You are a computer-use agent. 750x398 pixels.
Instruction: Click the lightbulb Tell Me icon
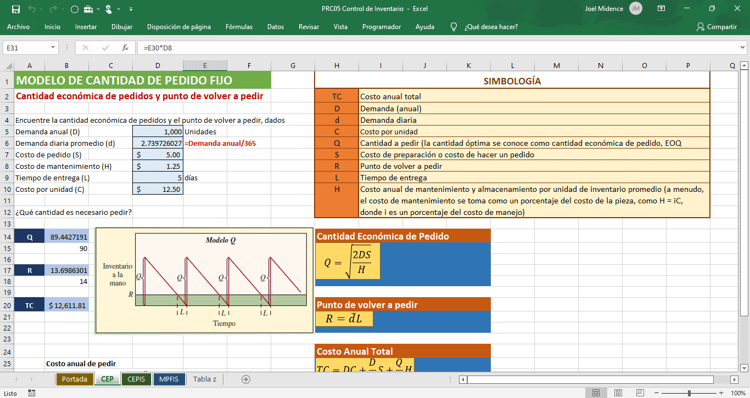[x=453, y=27]
